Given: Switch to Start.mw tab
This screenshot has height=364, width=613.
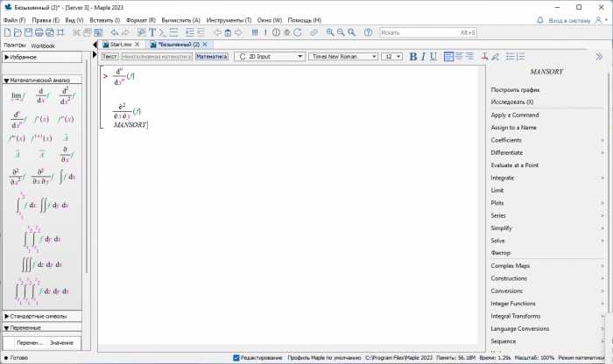Looking at the screenshot, I should click(x=121, y=45).
